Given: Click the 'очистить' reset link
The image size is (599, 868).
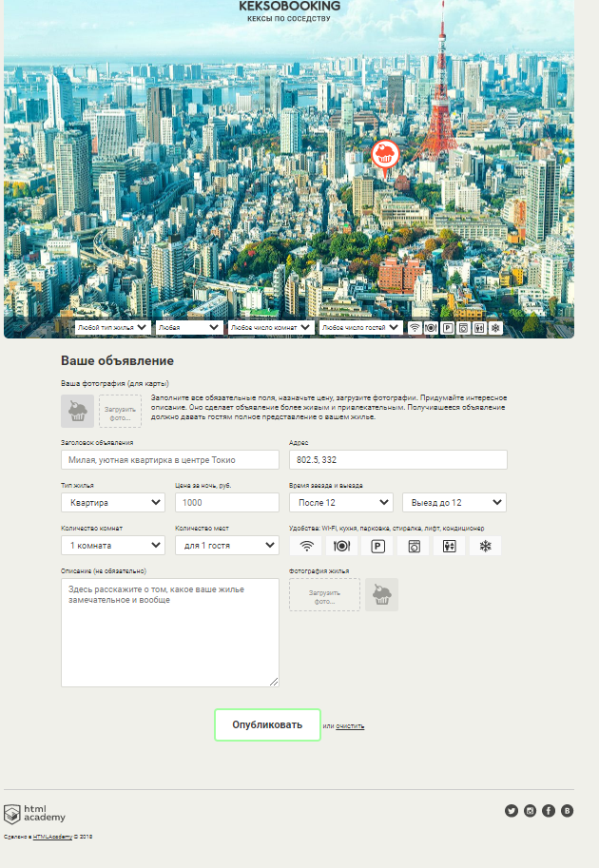Looking at the screenshot, I should click(x=350, y=726).
